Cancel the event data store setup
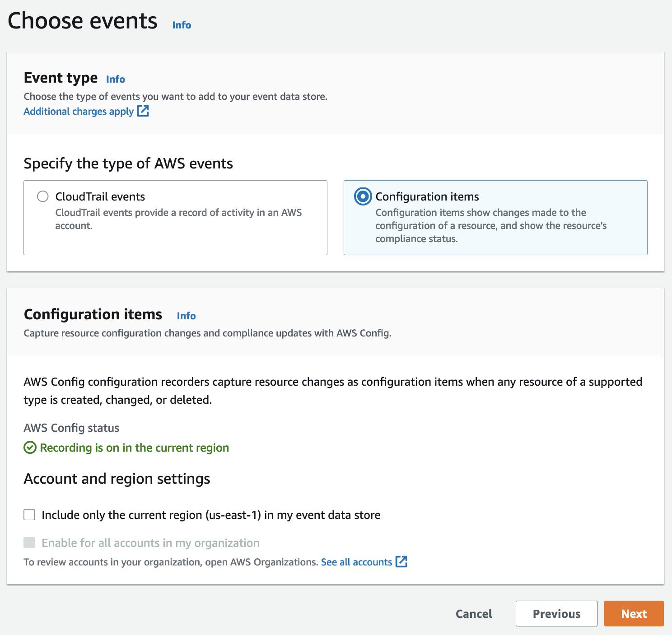 [x=473, y=614]
